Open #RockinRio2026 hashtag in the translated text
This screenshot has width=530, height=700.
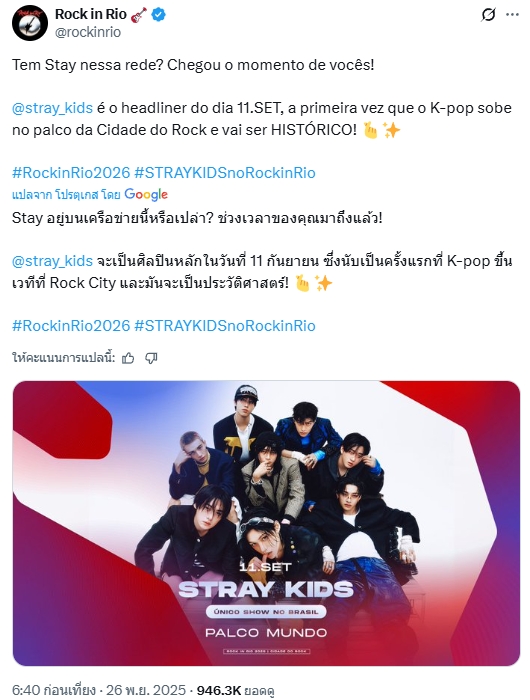coord(71,326)
